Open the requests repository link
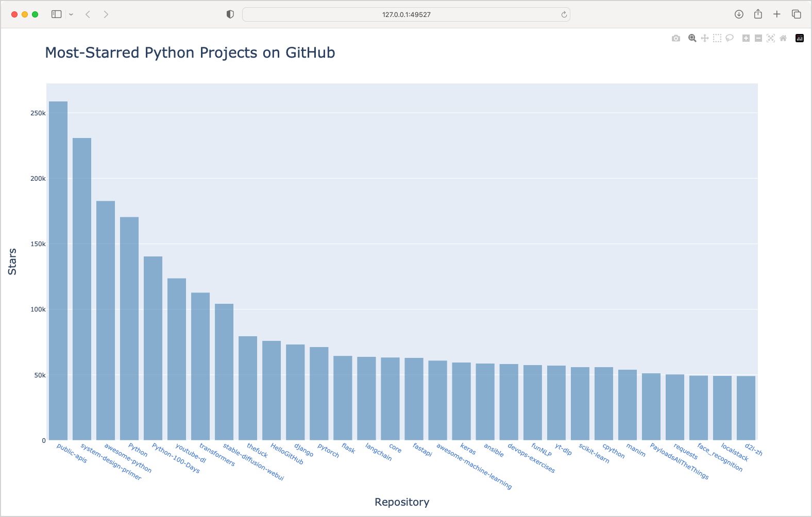 click(686, 452)
